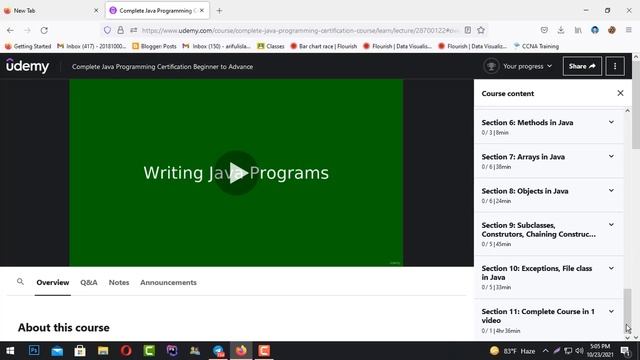Open File Explorer from taskbar
The image size is (640, 360).
[x=103, y=351]
